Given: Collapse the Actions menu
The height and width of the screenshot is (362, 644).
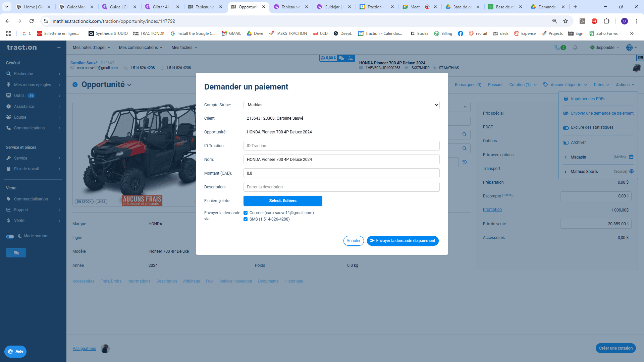Looking at the screenshot, I should [x=625, y=85].
